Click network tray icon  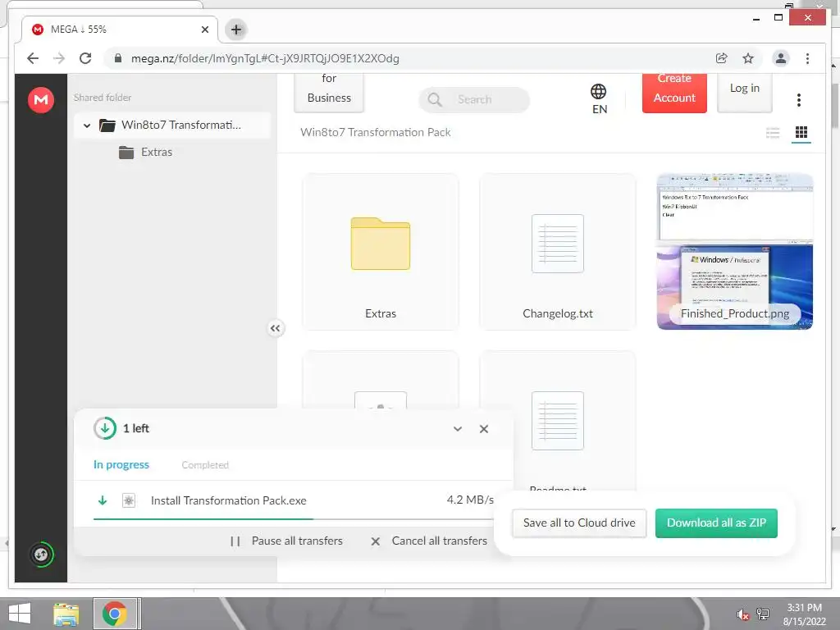point(763,614)
